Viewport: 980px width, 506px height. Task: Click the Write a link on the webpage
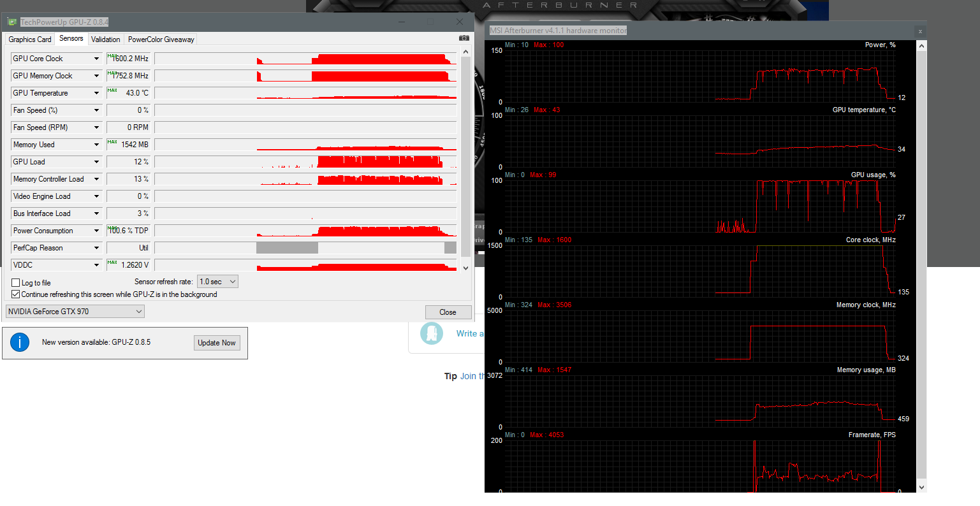click(470, 333)
